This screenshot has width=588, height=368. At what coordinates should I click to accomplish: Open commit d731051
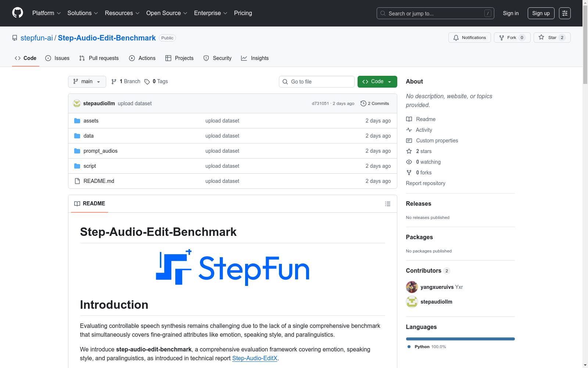[320, 103]
